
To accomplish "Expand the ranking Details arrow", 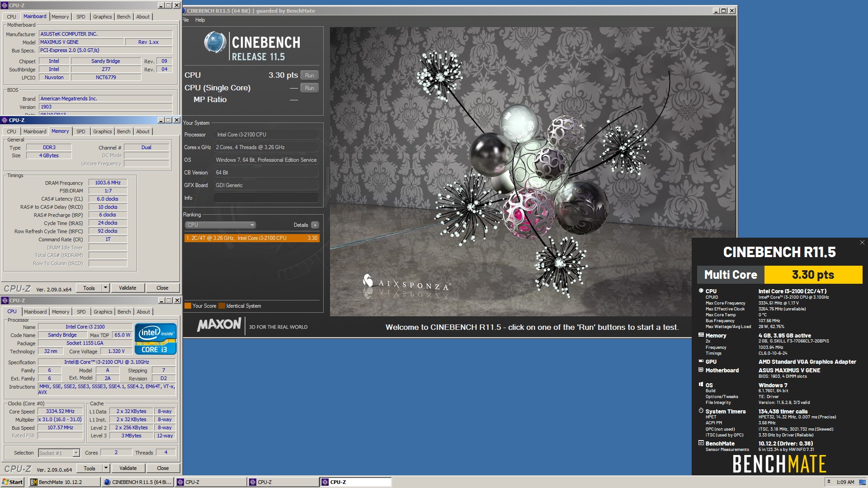I will [x=315, y=225].
